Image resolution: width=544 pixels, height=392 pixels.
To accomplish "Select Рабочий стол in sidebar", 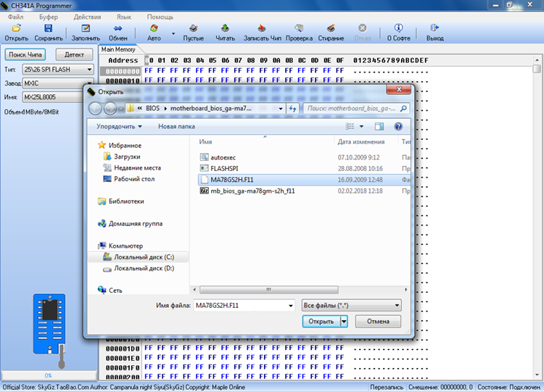I will pos(134,179).
